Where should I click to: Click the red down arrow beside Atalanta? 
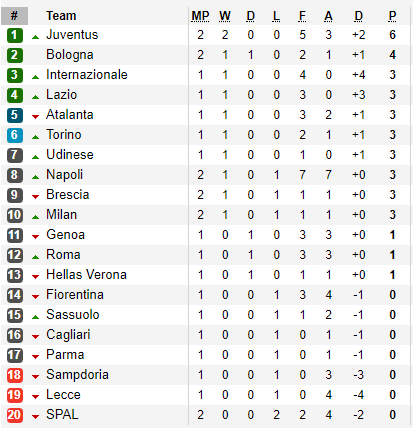click(35, 117)
